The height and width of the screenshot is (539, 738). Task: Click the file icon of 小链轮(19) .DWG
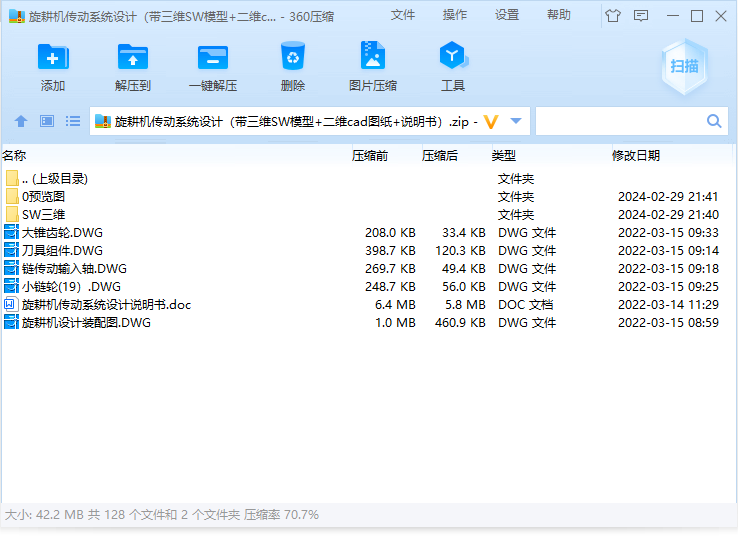[x=11, y=286]
